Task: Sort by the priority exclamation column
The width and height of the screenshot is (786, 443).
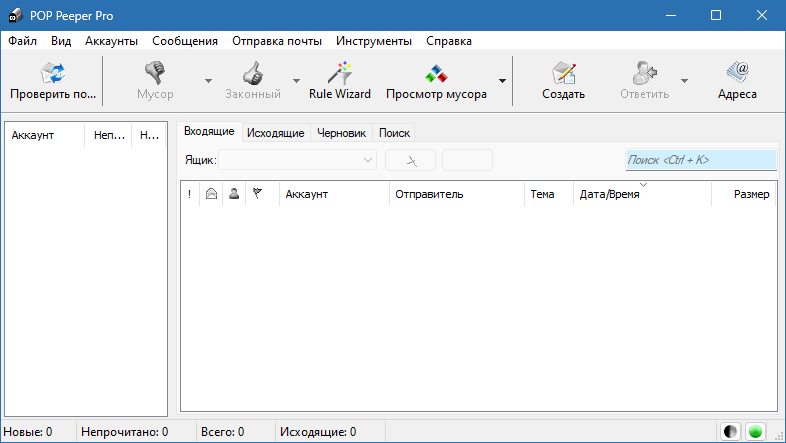Action: point(189,194)
